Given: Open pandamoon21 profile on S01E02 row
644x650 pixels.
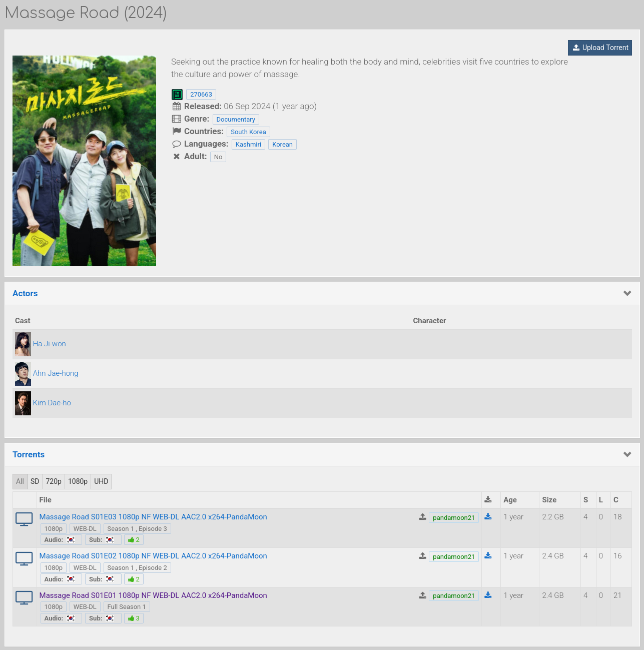Looking at the screenshot, I should tap(454, 556).
